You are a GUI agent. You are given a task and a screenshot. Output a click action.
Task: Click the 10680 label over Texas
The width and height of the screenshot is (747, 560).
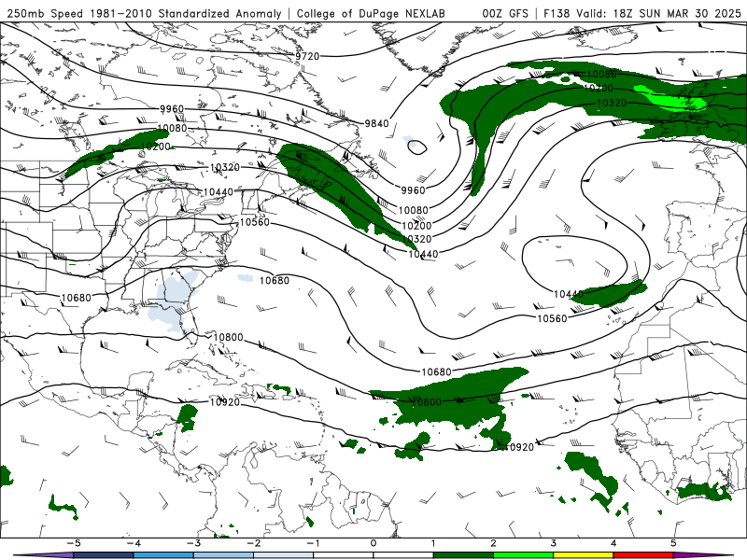(x=77, y=298)
